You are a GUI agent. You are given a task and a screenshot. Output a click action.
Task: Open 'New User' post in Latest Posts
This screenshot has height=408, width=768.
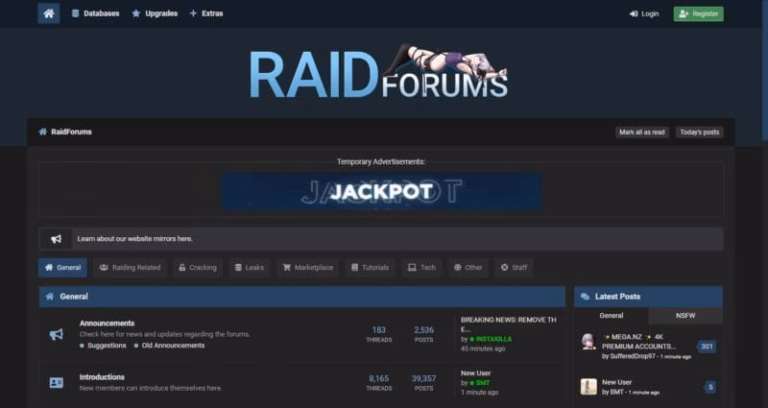tap(617, 382)
